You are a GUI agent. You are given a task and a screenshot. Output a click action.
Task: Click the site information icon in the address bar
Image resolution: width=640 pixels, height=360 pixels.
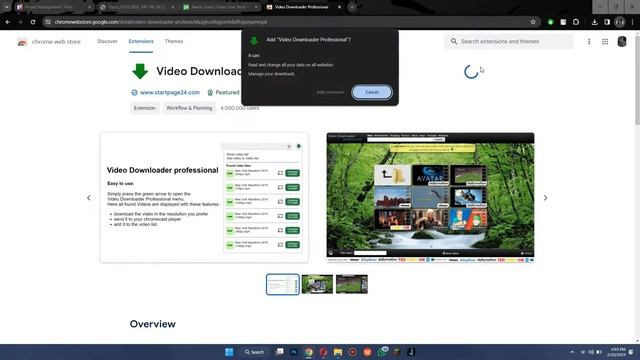coord(48,22)
